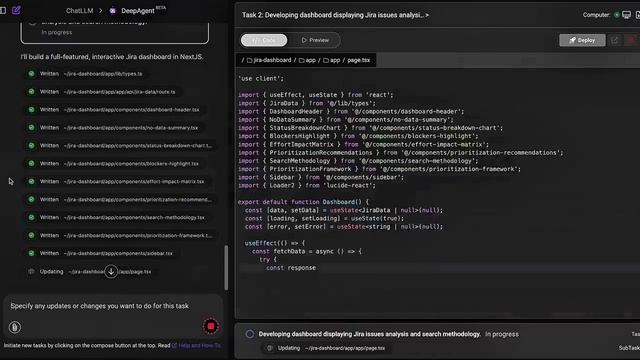The image size is (640, 360).
Task: Click green check beside no-data-summary.tsx entry
Action: click(31, 128)
